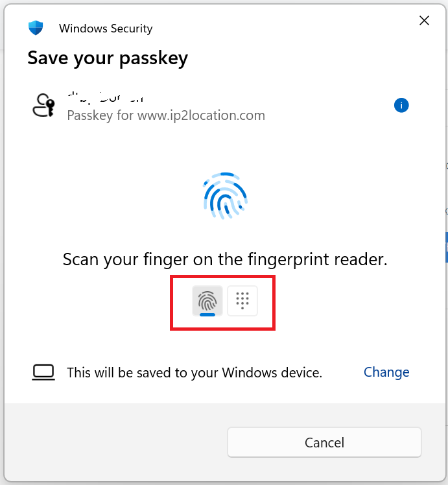
Task: Click the blue bar on the background window edge
Action: point(447,248)
